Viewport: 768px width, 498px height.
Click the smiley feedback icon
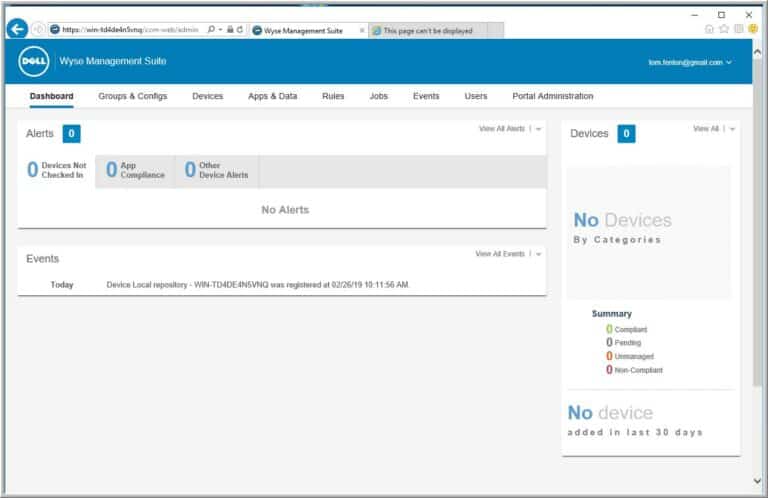753,29
